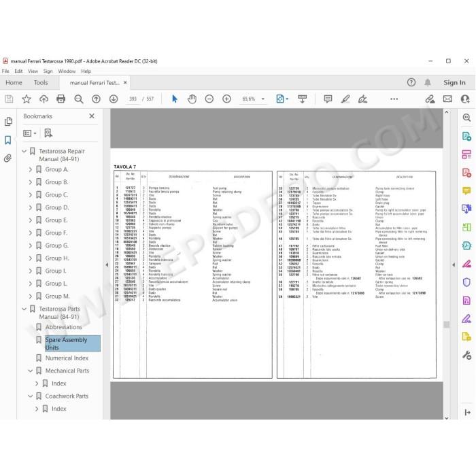Star this file with the bookmark star

pyautogui.click(x=27, y=99)
